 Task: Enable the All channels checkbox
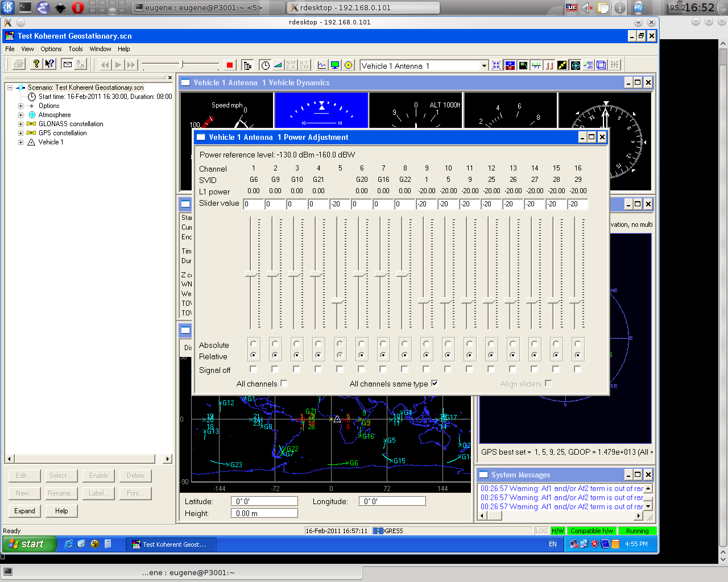click(284, 384)
